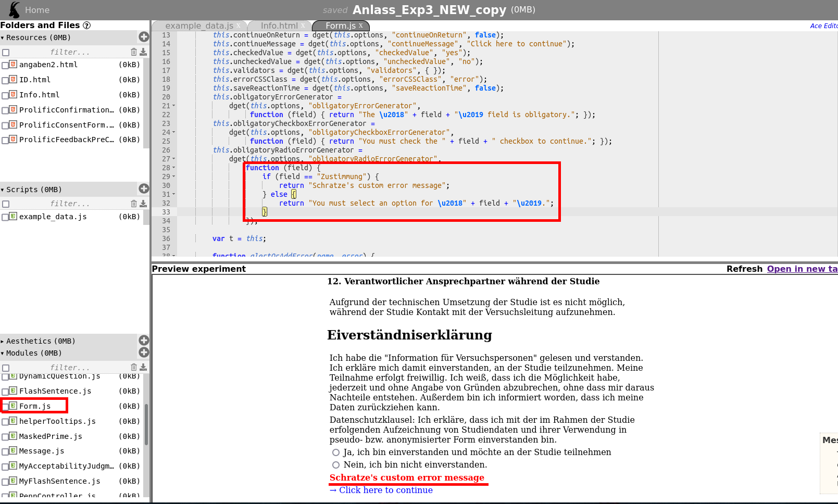Click the PCIbex goat logo
The height and width of the screenshot is (504, 838).
[x=15, y=9]
